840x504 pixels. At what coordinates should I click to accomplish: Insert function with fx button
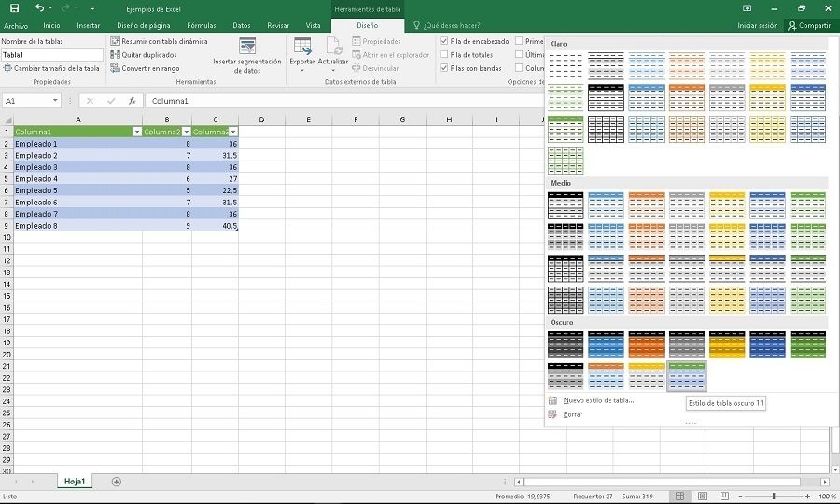[x=132, y=101]
